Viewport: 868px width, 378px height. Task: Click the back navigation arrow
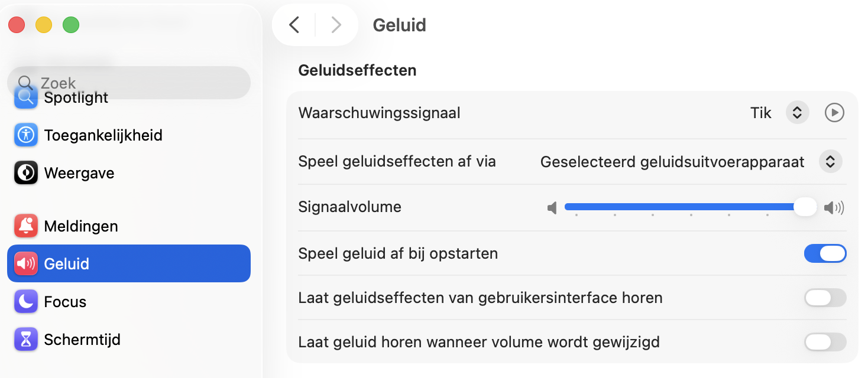[x=294, y=25]
